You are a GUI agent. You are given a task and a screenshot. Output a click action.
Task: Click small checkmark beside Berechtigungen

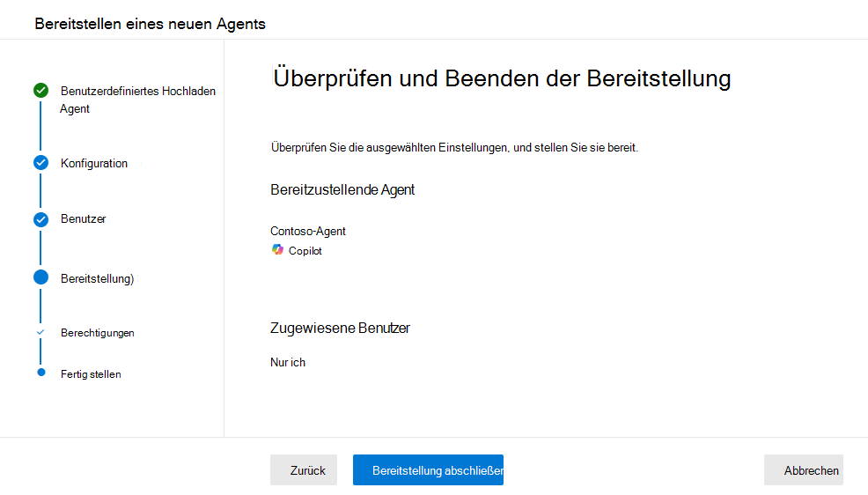coord(40,332)
